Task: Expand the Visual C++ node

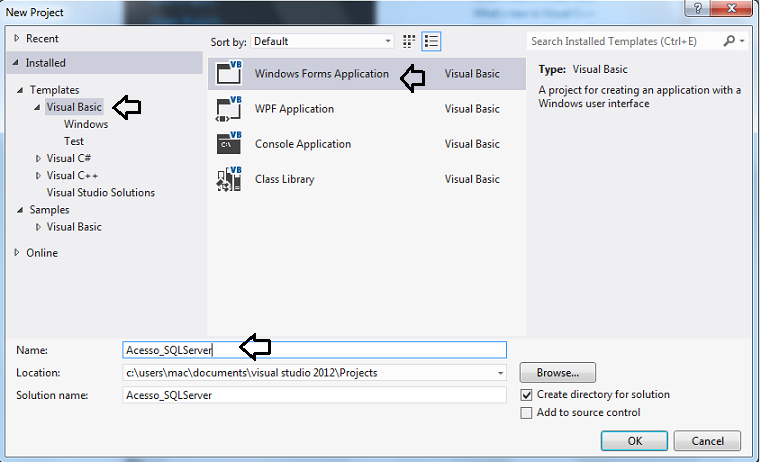Action: click(38, 176)
